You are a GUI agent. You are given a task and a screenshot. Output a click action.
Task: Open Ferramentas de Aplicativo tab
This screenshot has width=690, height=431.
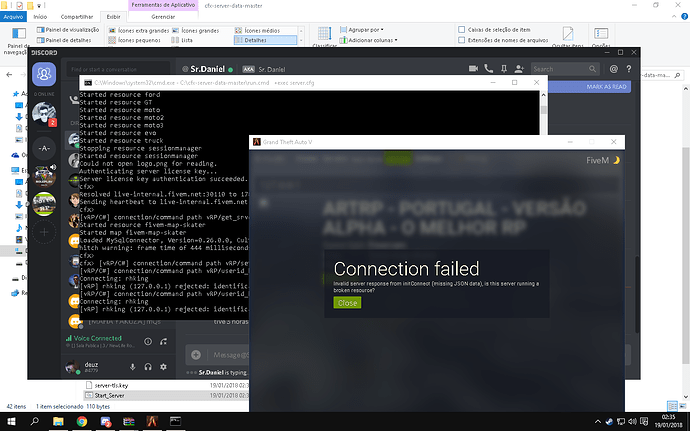[x=163, y=5]
